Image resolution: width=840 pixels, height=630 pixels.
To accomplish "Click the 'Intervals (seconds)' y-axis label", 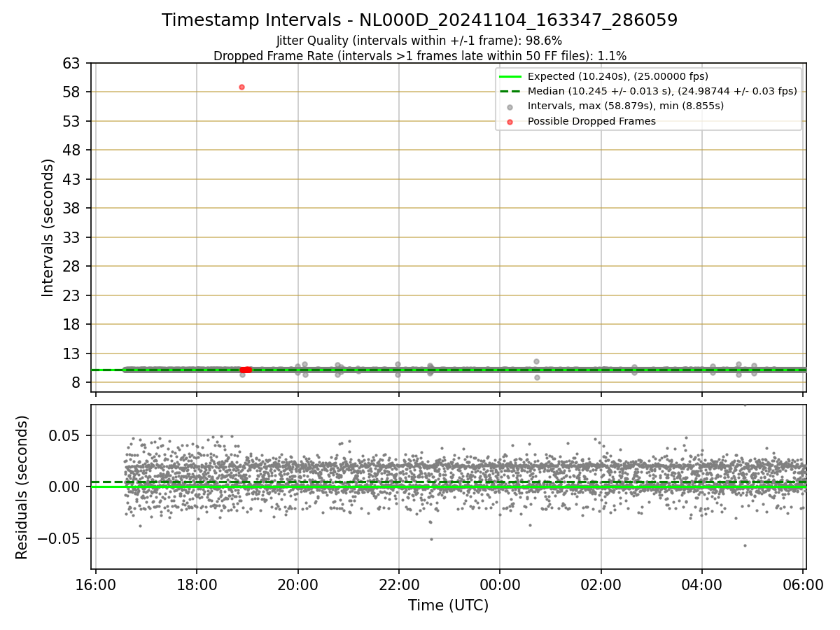I will [48, 227].
